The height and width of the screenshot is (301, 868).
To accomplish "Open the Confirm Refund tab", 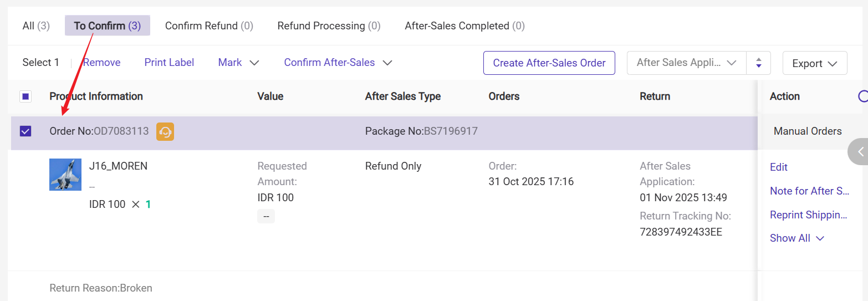I will [x=209, y=25].
